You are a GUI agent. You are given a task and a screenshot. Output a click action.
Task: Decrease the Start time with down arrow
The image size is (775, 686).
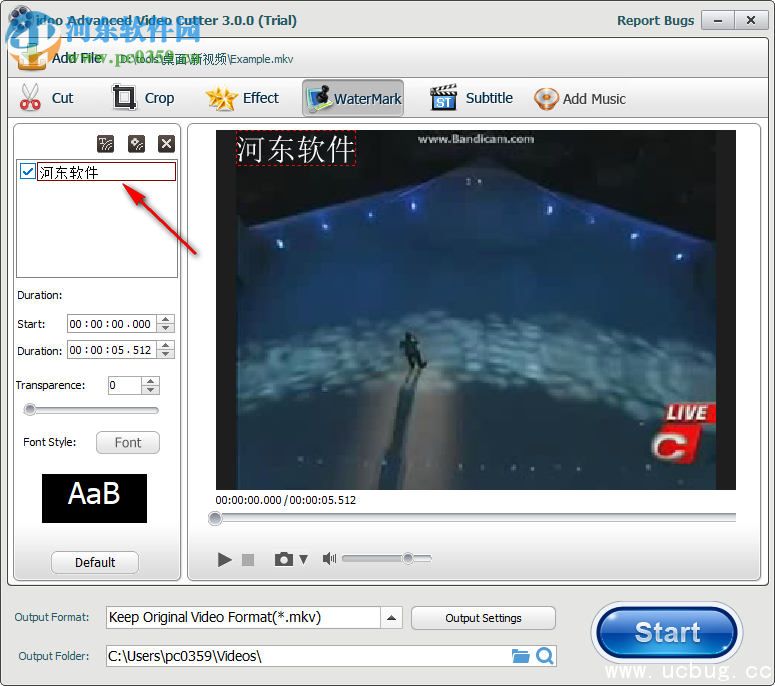pyautogui.click(x=166, y=328)
